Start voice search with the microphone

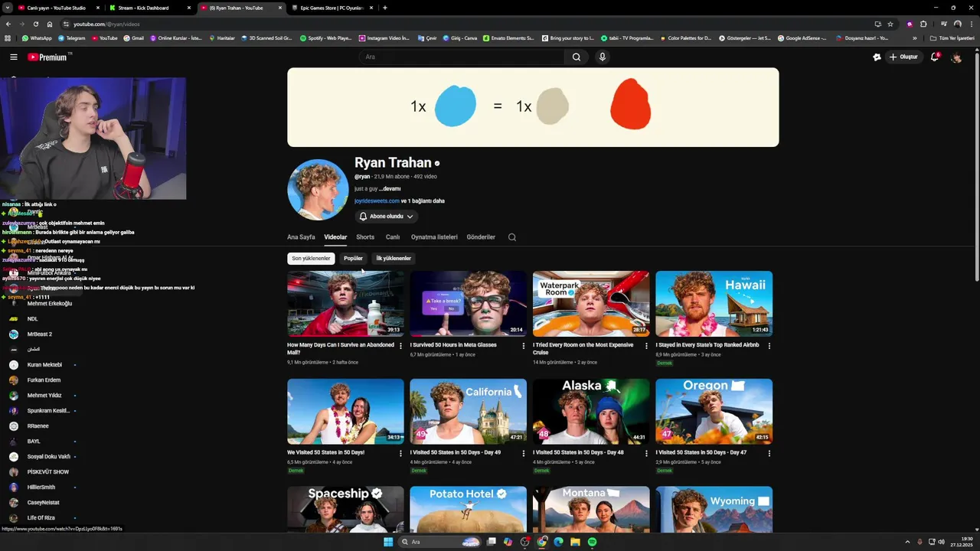[x=603, y=57]
